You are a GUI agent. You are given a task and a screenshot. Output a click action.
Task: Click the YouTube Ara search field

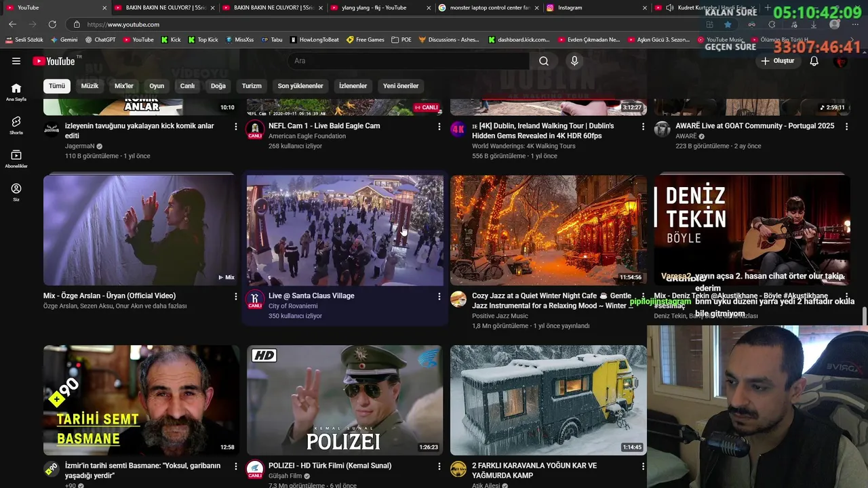tap(409, 61)
